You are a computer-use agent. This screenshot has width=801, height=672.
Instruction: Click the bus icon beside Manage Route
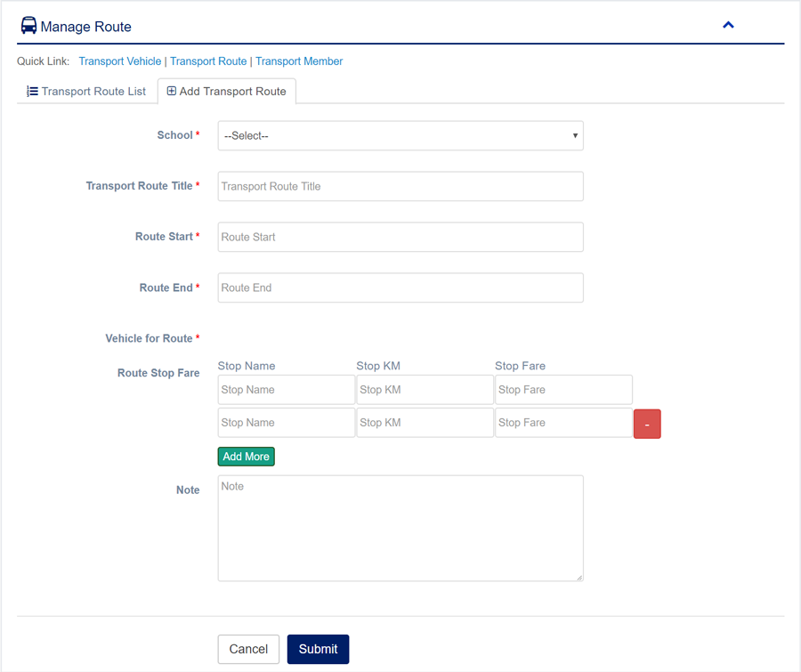28,26
